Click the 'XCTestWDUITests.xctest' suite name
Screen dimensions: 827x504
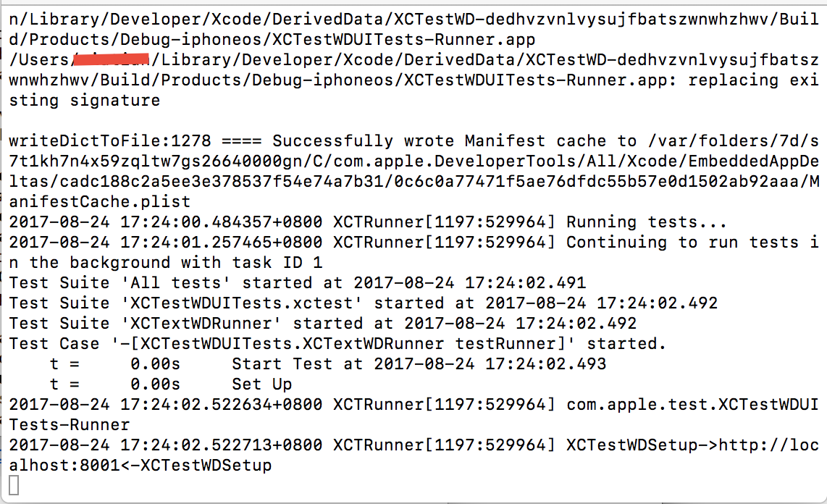[242, 303]
